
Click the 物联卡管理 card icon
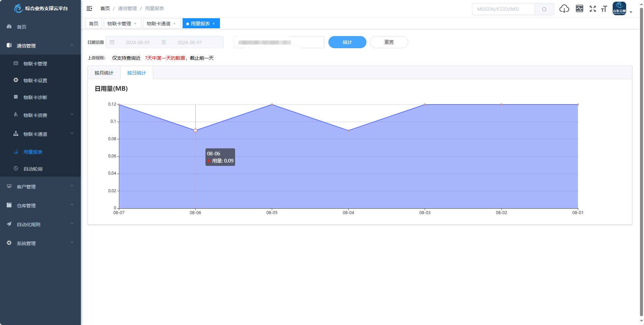click(x=16, y=63)
